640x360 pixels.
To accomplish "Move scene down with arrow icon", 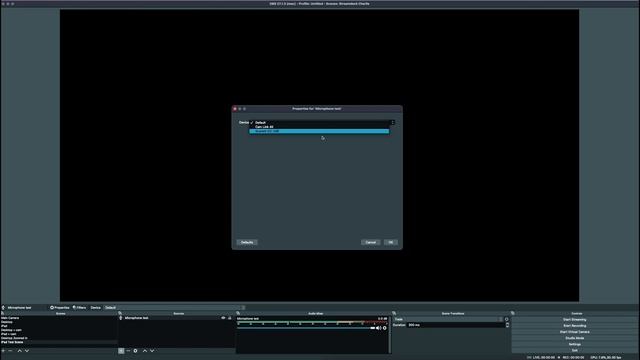I will click(27, 351).
